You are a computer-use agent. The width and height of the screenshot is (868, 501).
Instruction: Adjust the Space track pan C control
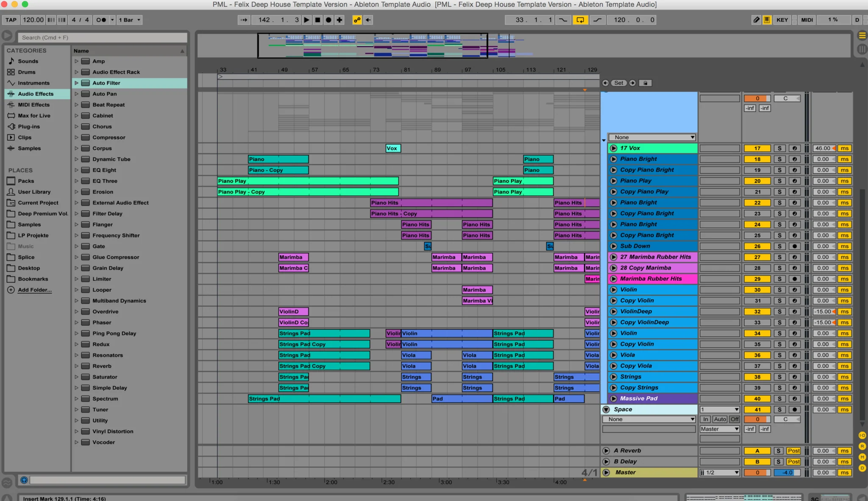click(787, 419)
